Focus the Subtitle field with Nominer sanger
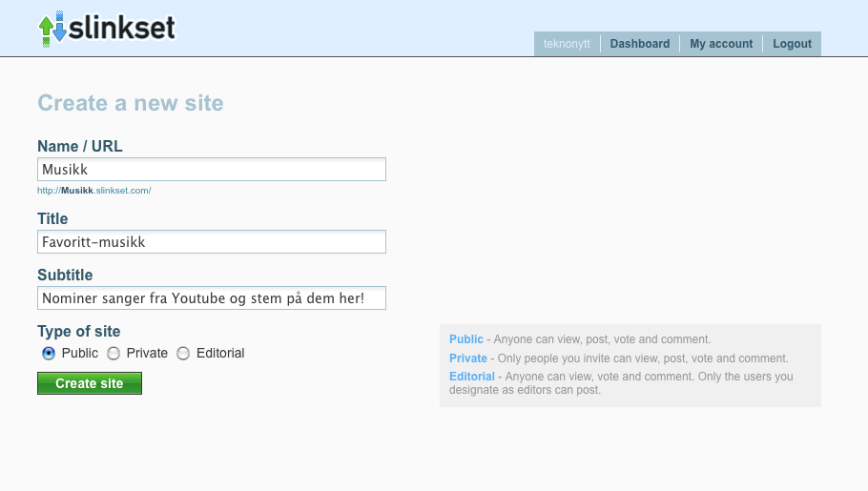The image size is (868, 491). point(212,297)
